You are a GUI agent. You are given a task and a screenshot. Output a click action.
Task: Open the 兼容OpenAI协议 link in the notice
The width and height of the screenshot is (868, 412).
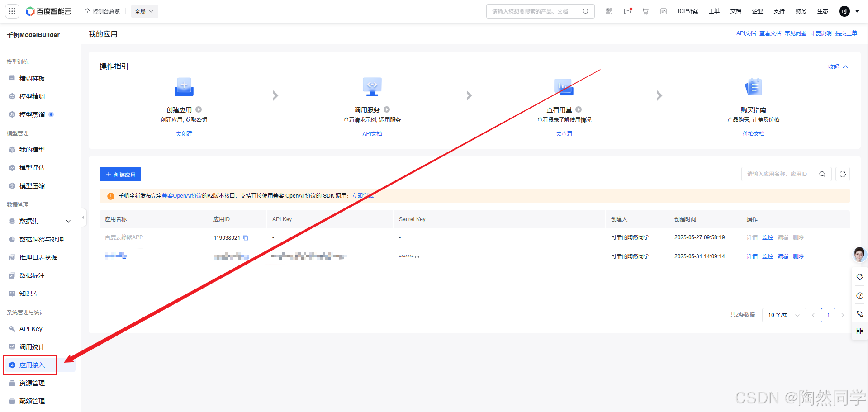tap(182, 196)
